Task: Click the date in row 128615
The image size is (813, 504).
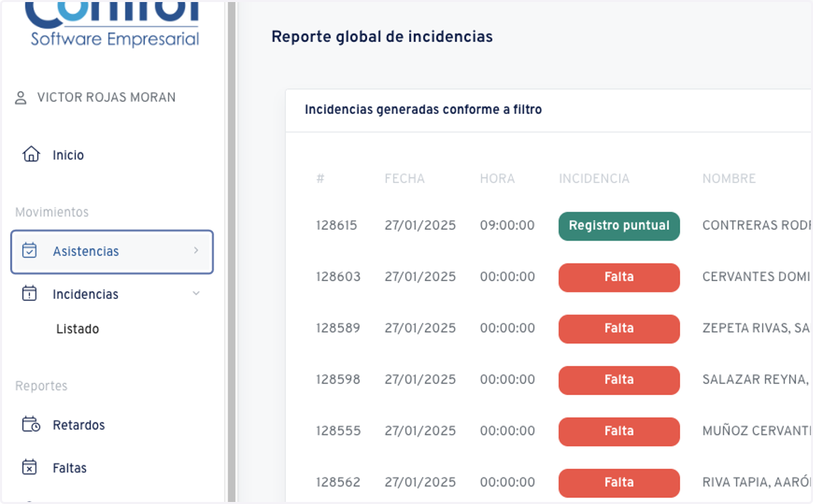Action: (420, 225)
